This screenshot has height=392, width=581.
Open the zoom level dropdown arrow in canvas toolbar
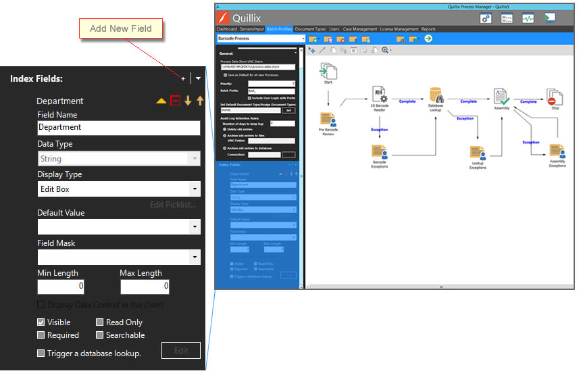[x=390, y=51]
